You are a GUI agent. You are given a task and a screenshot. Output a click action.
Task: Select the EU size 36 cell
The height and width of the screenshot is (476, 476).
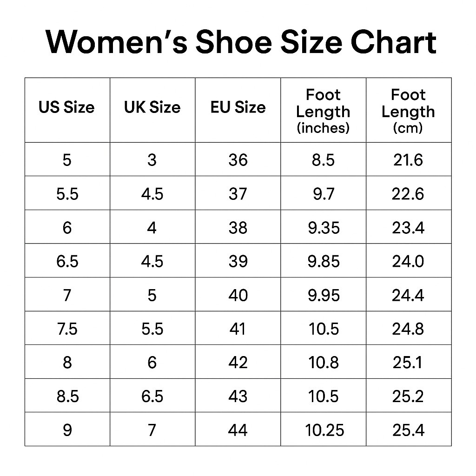238,160
